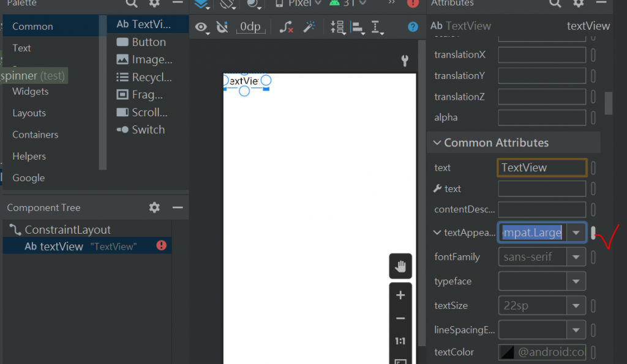
Task: Choose Switch widget in palette
Action: pyautogui.click(x=148, y=130)
